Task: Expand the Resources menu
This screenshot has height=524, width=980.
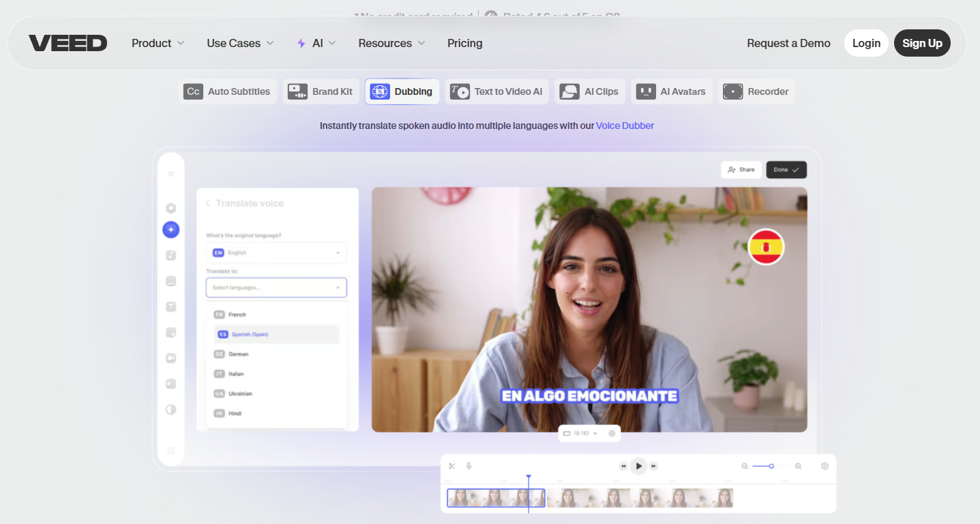Action: [x=391, y=43]
